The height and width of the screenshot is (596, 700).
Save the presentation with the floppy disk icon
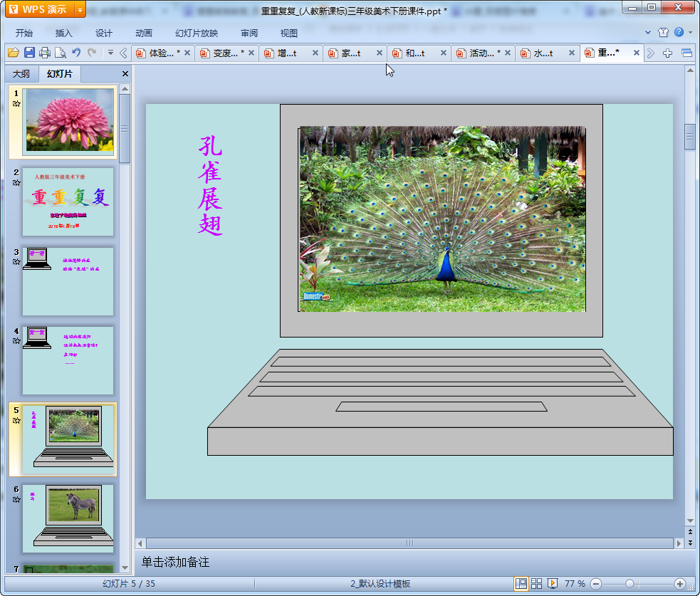29,53
